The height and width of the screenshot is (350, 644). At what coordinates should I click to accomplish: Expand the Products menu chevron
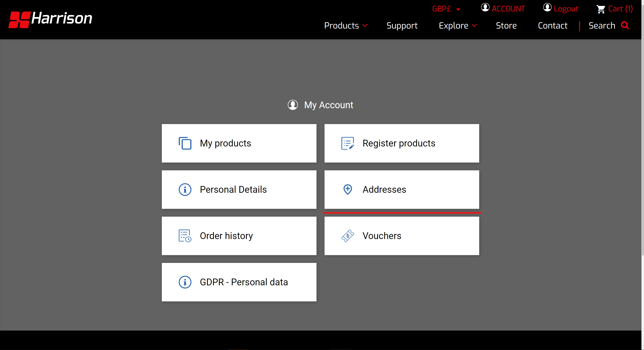click(365, 26)
